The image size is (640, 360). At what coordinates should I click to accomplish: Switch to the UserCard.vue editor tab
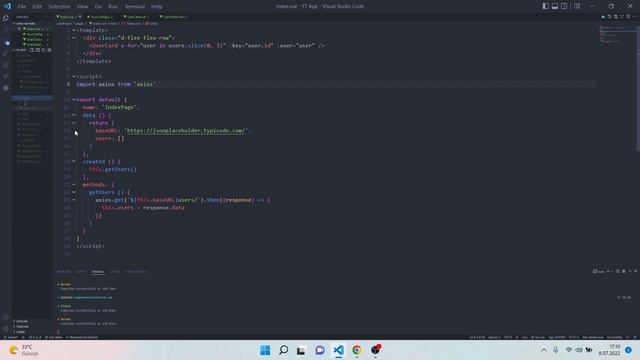pyautogui.click(x=137, y=17)
